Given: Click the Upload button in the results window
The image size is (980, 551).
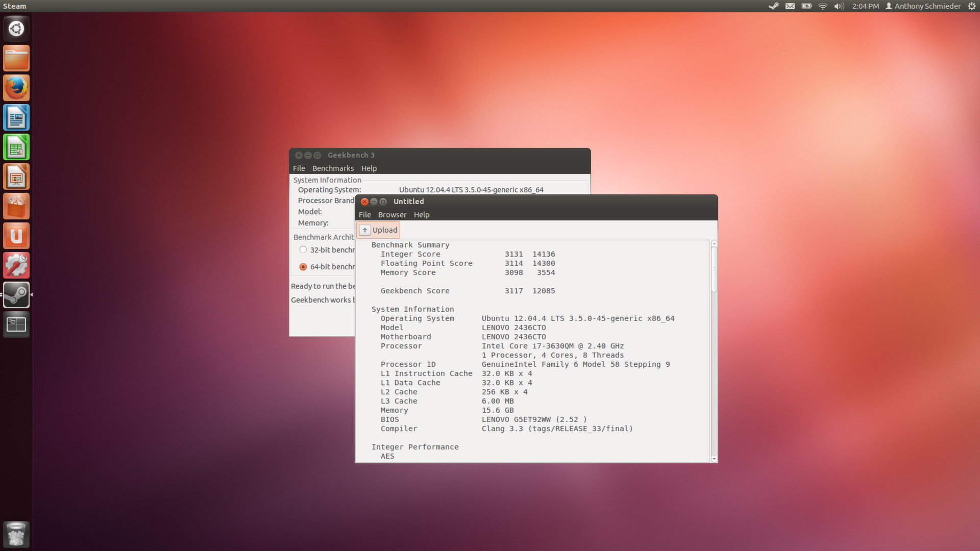Looking at the screenshot, I should (378, 230).
